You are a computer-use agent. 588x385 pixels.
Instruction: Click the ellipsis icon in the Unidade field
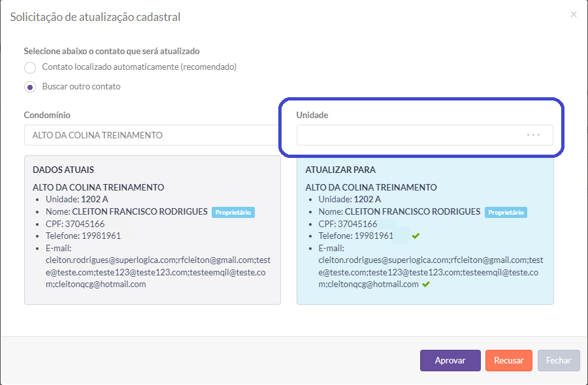click(x=533, y=135)
